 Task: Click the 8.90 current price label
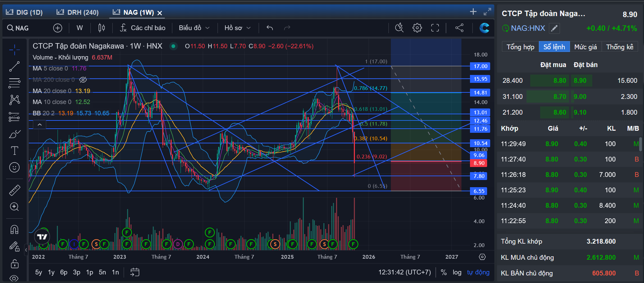click(x=479, y=163)
